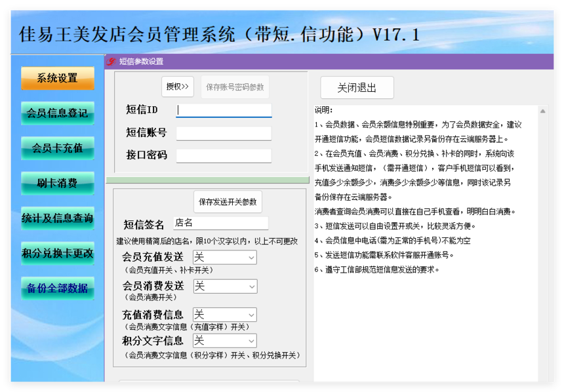Expand the 积分文字信息 dropdown
This screenshot has height=392, width=564.
tap(225, 341)
